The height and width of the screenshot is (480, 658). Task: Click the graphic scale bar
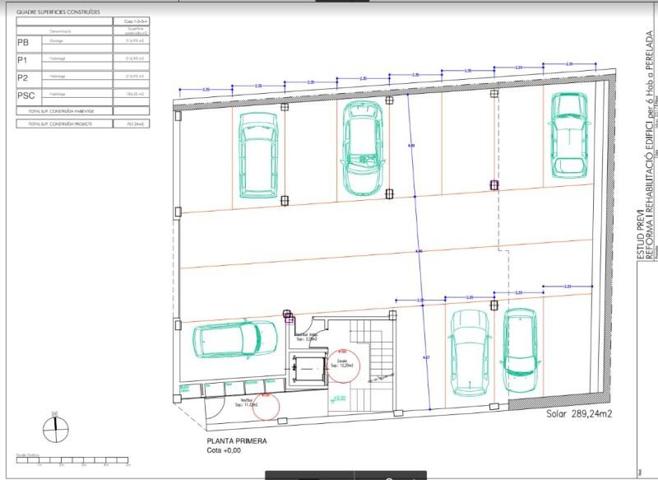click(50, 462)
